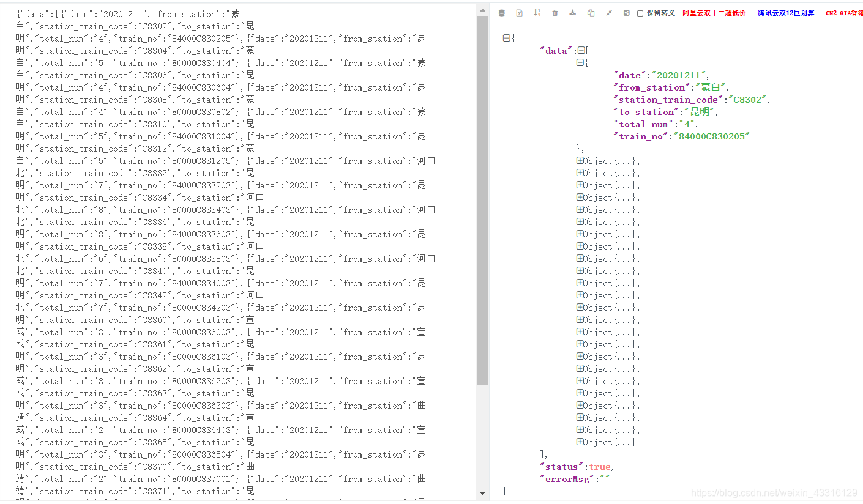Download the JSON using the download icon

click(573, 13)
